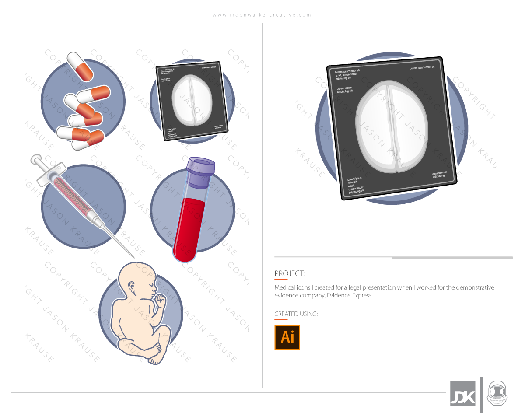This screenshot has width=525, height=420.
Task: Click the JDK logo icon
Action: [462, 393]
